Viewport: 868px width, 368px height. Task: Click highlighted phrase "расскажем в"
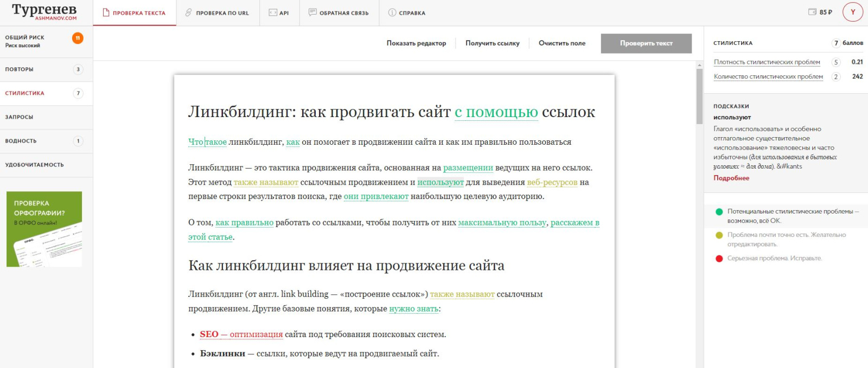(x=575, y=223)
